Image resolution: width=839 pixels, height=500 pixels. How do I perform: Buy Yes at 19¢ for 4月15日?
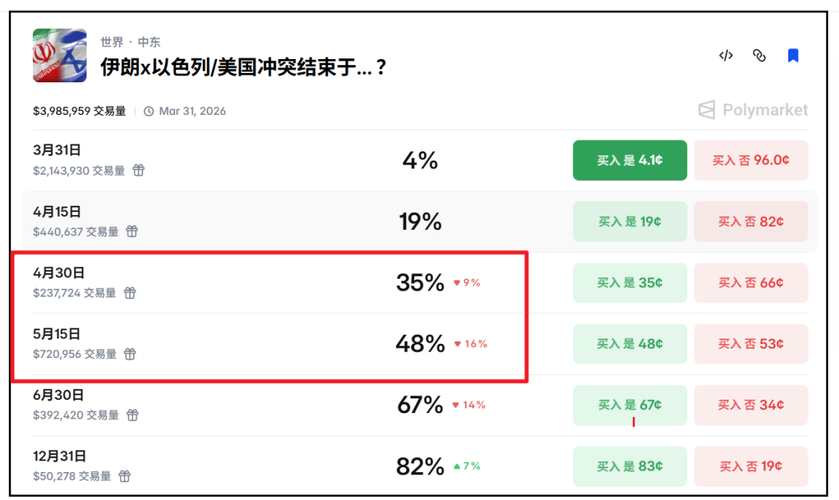coord(629,222)
